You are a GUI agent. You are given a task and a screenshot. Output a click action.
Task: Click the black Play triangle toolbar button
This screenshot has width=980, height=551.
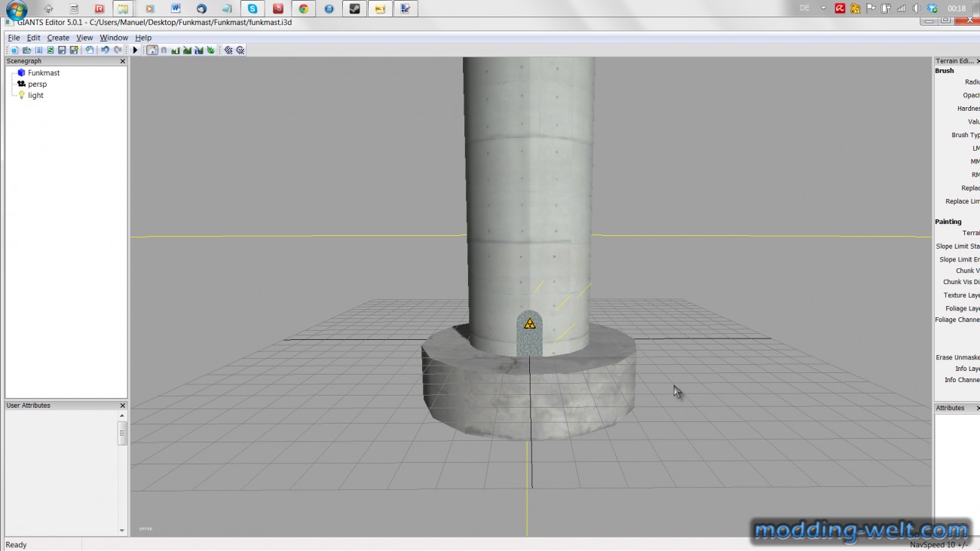point(135,51)
